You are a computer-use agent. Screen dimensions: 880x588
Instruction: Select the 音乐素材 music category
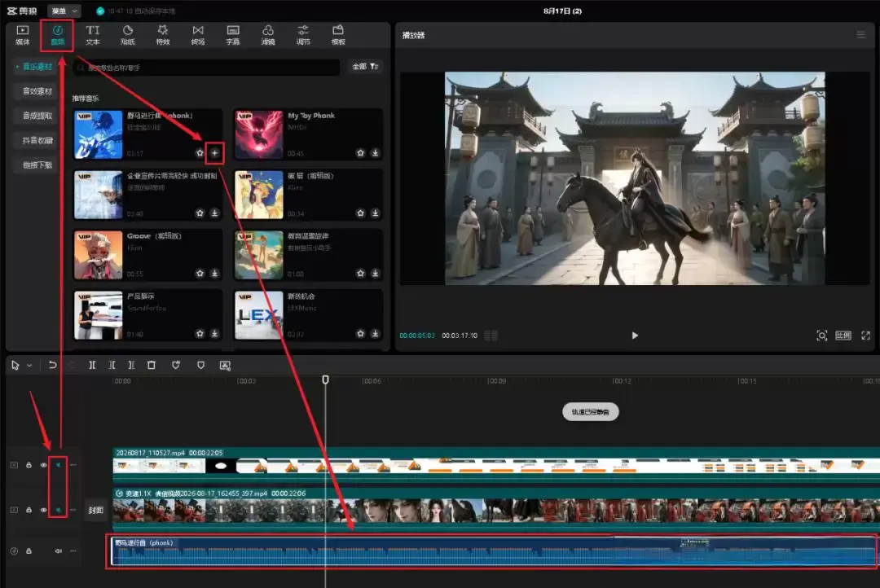[35, 67]
